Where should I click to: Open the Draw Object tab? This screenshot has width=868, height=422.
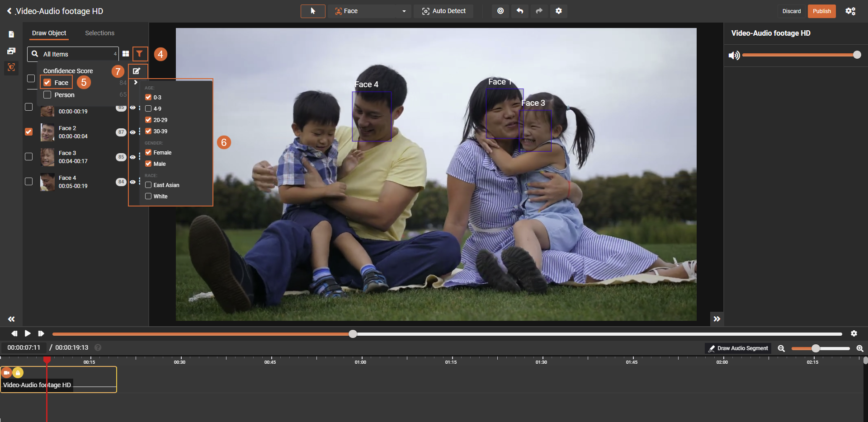49,33
